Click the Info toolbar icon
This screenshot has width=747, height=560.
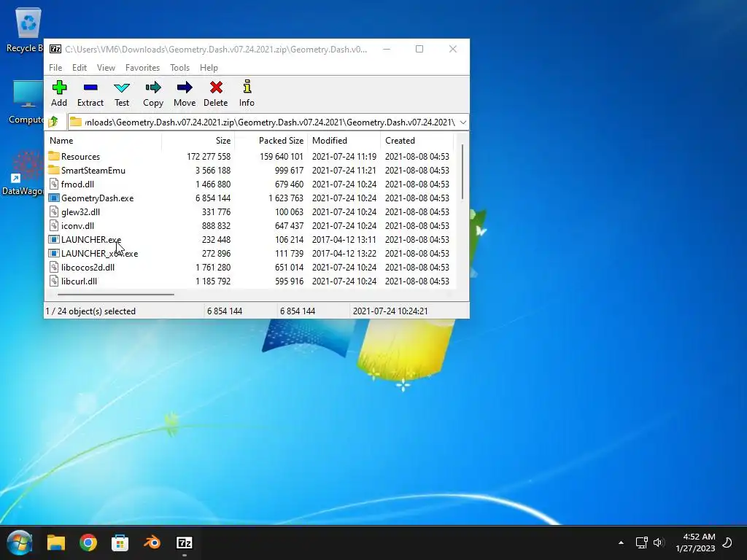click(x=247, y=87)
